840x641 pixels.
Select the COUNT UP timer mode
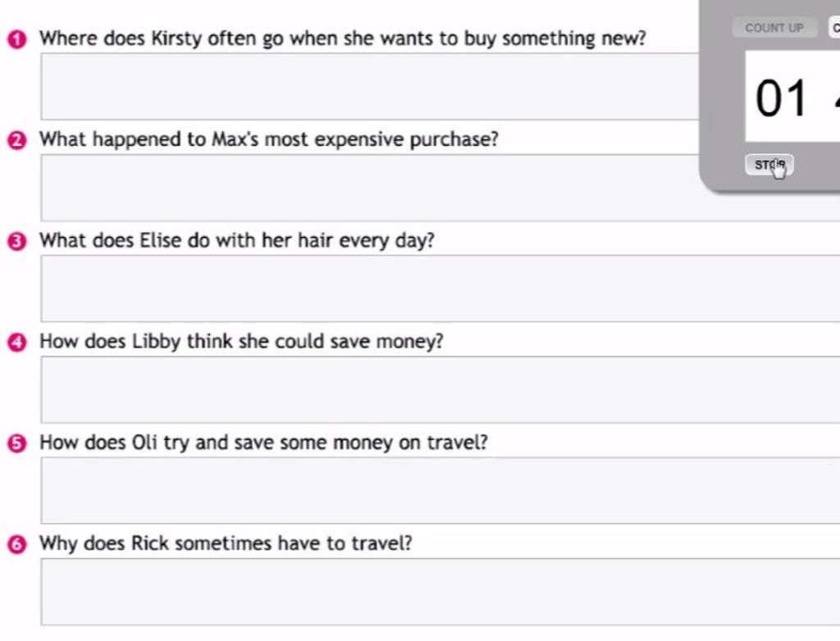[774, 28]
